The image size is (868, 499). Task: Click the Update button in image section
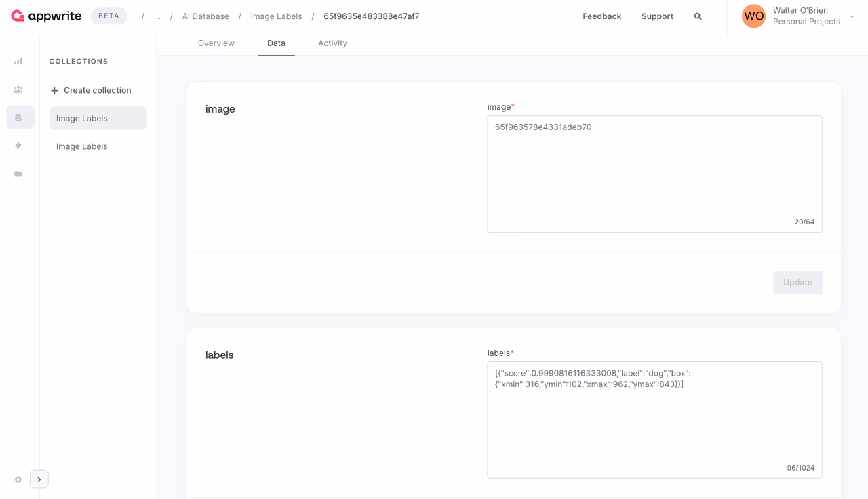[797, 282]
